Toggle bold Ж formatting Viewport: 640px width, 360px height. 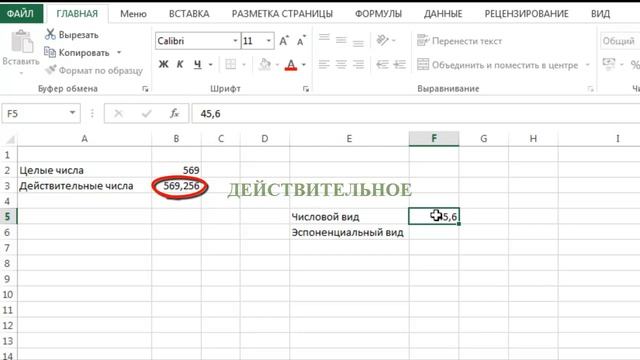pos(163,64)
